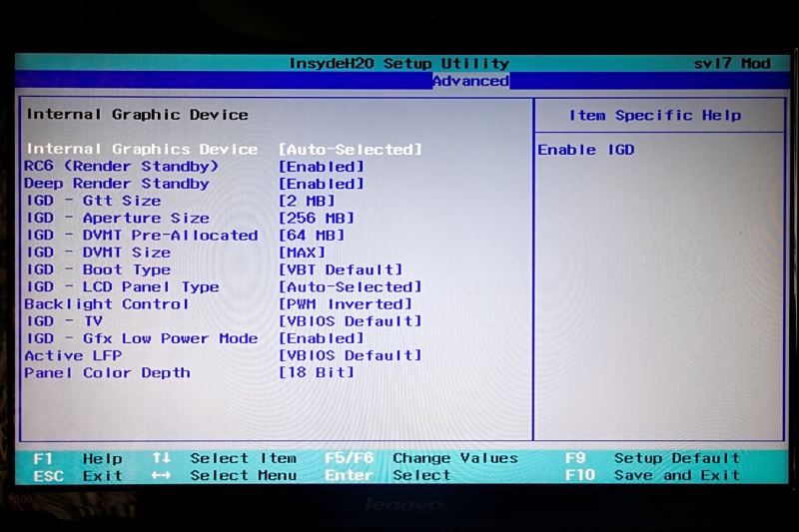Select the RC6 (Render Standby) label
The height and width of the screenshot is (532, 799).
[x=121, y=166]
